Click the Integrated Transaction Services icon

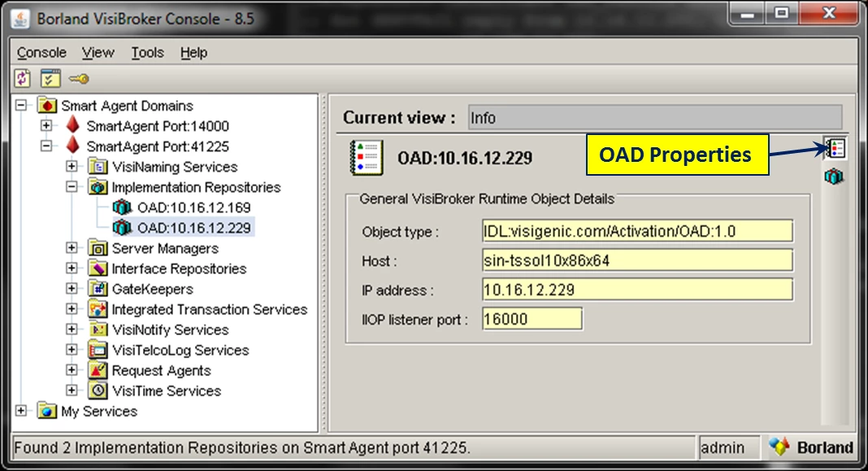click(x=98, y=309)
